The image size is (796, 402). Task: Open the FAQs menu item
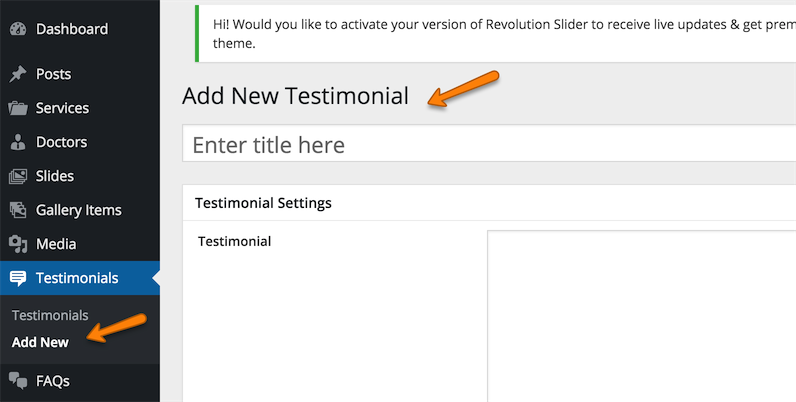(52, 380)
